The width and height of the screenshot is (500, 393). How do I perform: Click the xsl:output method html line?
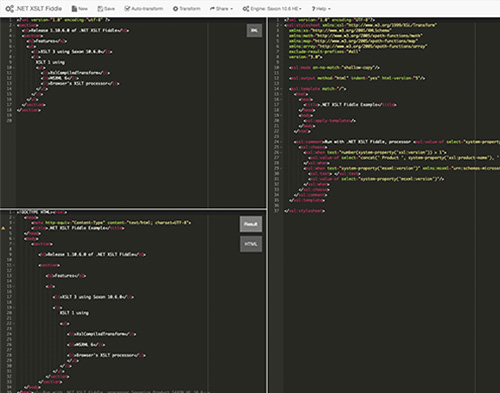click(357, 78)
